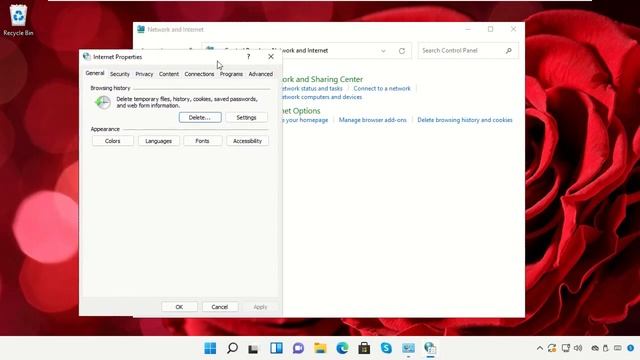Click the Accessibility button

pos(247,141)
